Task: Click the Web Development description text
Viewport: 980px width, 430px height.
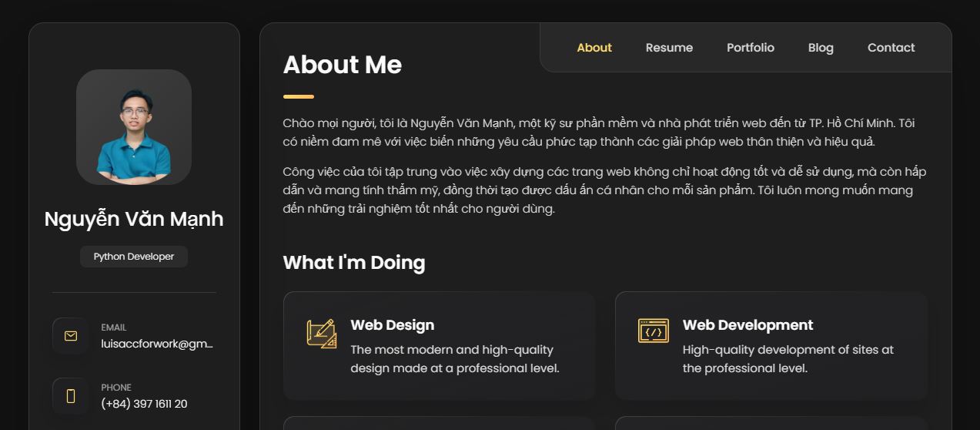Action: (788, 359)
